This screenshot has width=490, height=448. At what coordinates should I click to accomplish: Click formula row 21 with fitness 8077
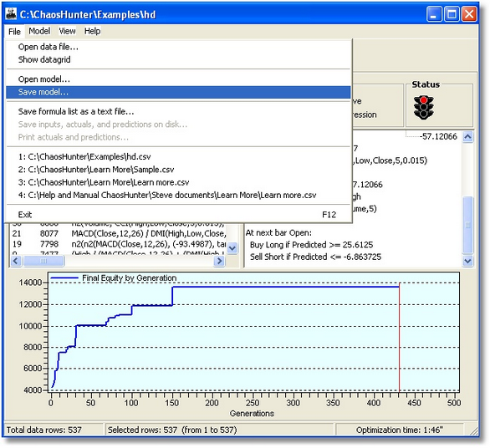(x=119, y=234)
